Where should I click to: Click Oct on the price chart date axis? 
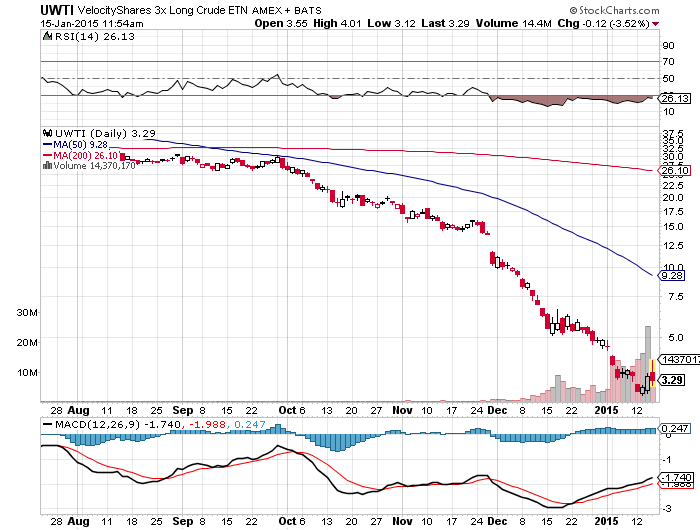coord(287,410)
